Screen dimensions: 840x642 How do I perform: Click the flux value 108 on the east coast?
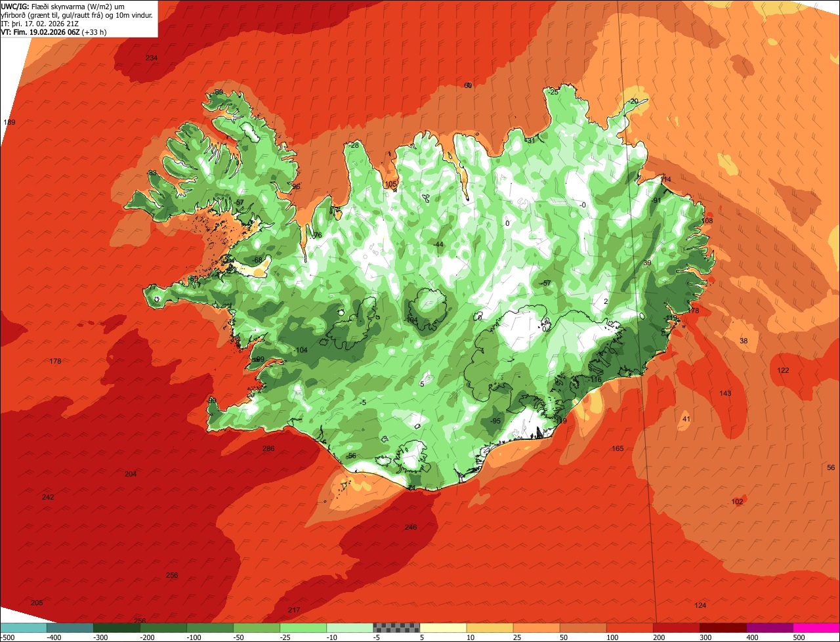(706, 221)
